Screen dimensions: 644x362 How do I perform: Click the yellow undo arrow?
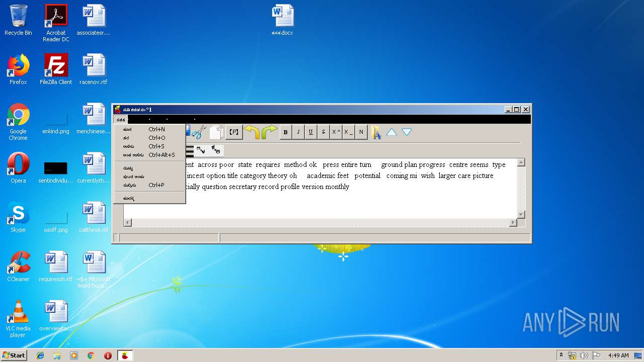pos(252,132)
